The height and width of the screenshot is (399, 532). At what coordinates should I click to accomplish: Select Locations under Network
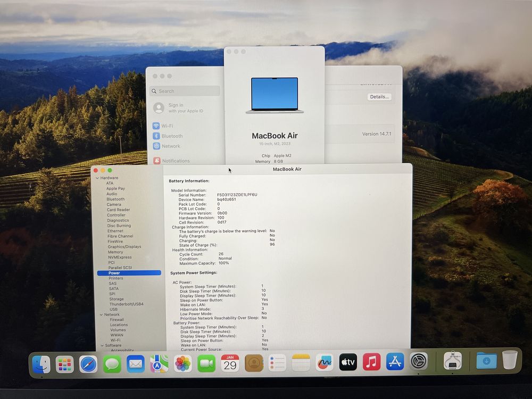click(x=119, y=325)
